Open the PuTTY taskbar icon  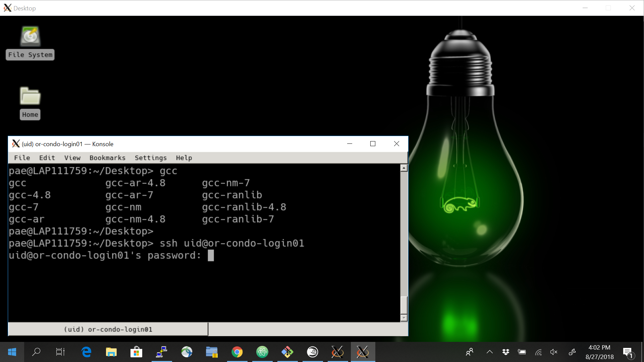pos(162,352)
